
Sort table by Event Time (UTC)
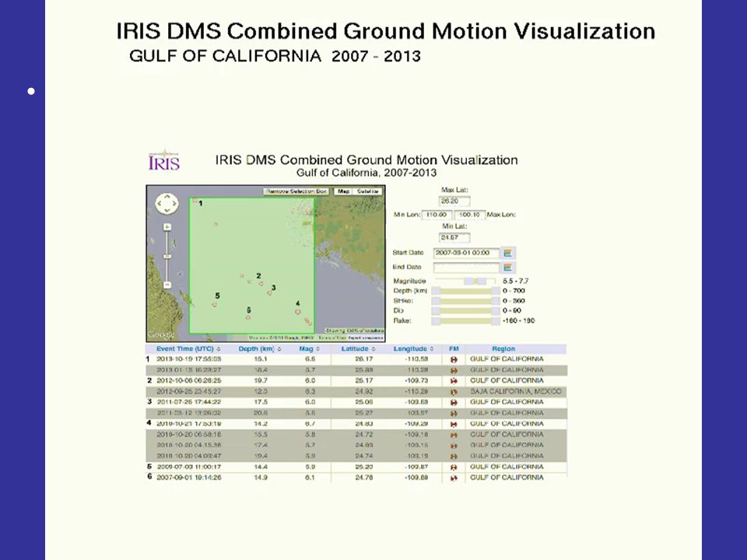point(188,349)
